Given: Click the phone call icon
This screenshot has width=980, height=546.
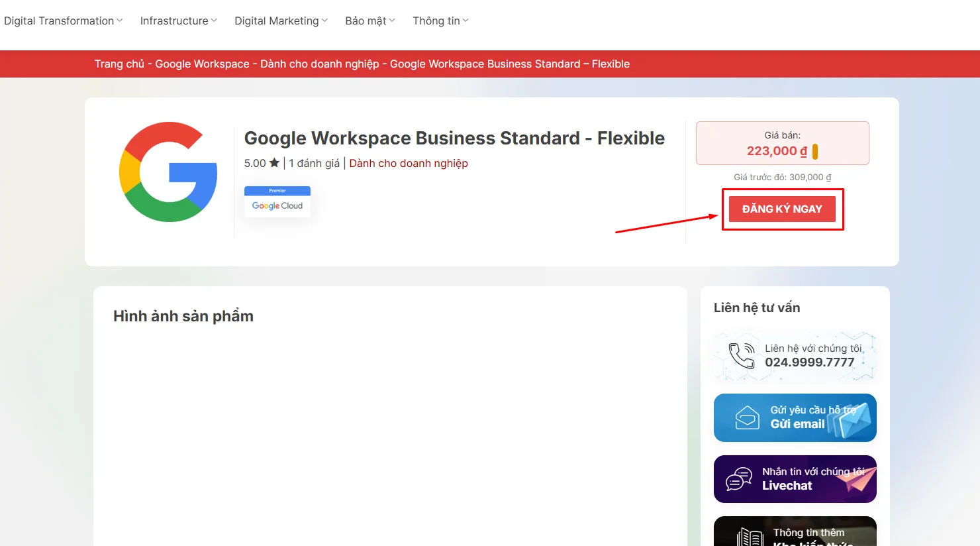Looking at the screenshot, I should 742,356.
